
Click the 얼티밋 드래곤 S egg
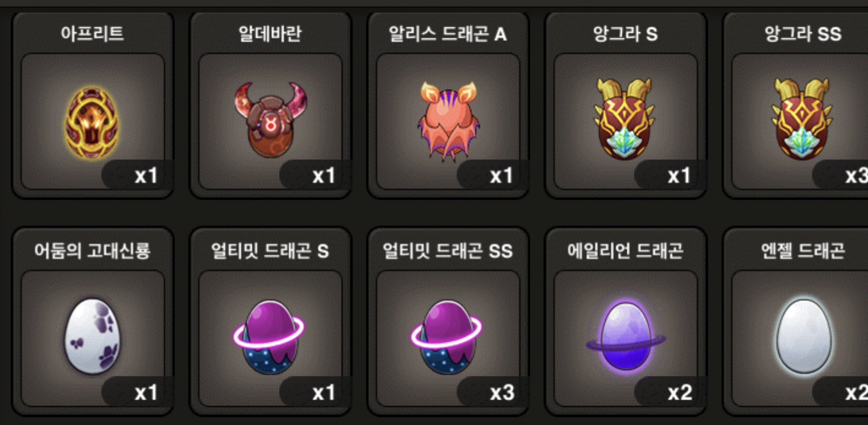pyautogui.click(x=269, y=337)
